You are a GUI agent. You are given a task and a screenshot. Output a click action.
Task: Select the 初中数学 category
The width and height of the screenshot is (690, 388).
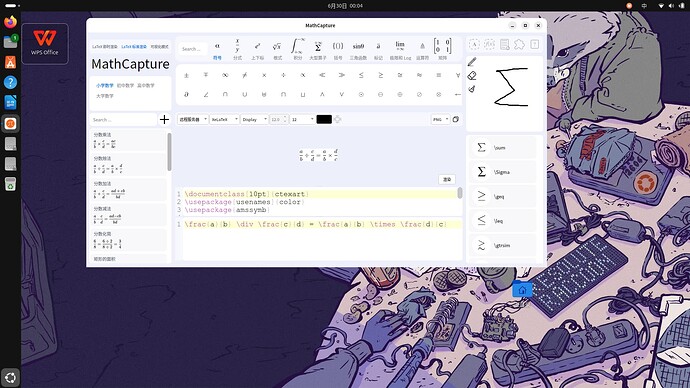125,85
